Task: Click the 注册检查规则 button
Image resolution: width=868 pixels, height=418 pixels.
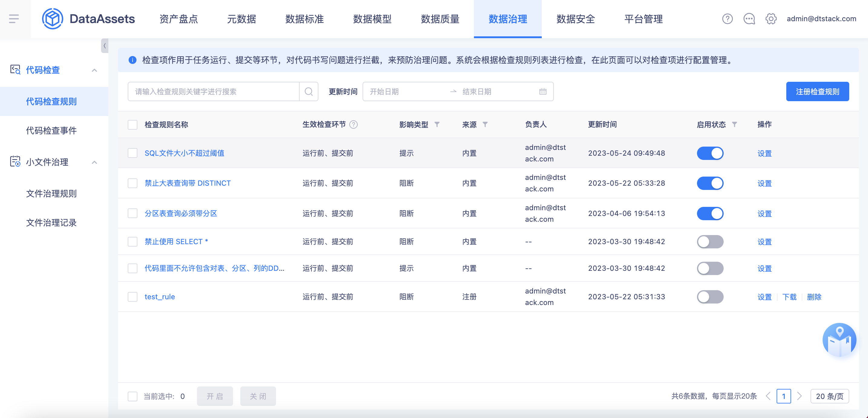Action: click(817, 91)
